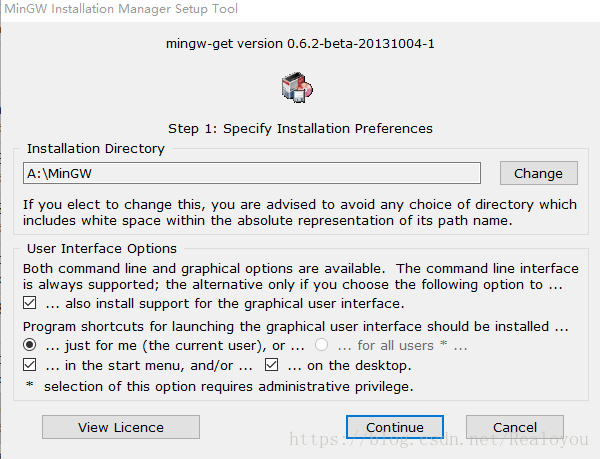Uncheck the 'in the start menu' checkbox
The image size is (600, 459).
coord(29,365)
